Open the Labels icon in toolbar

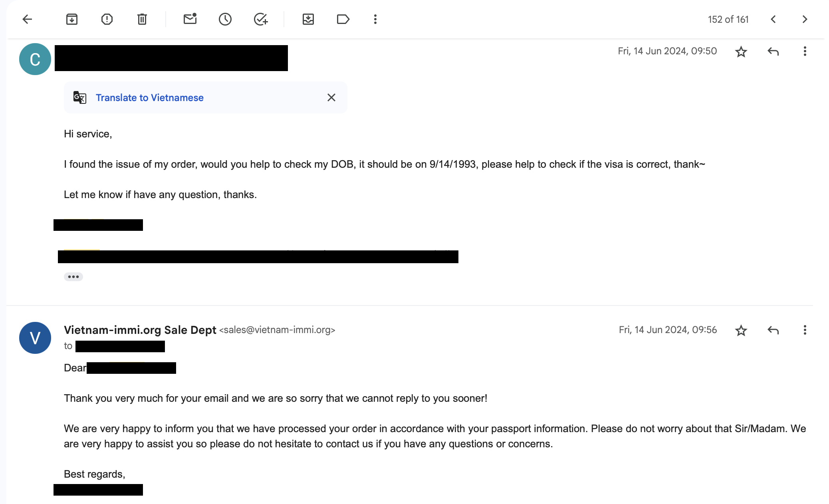[343, 19]
